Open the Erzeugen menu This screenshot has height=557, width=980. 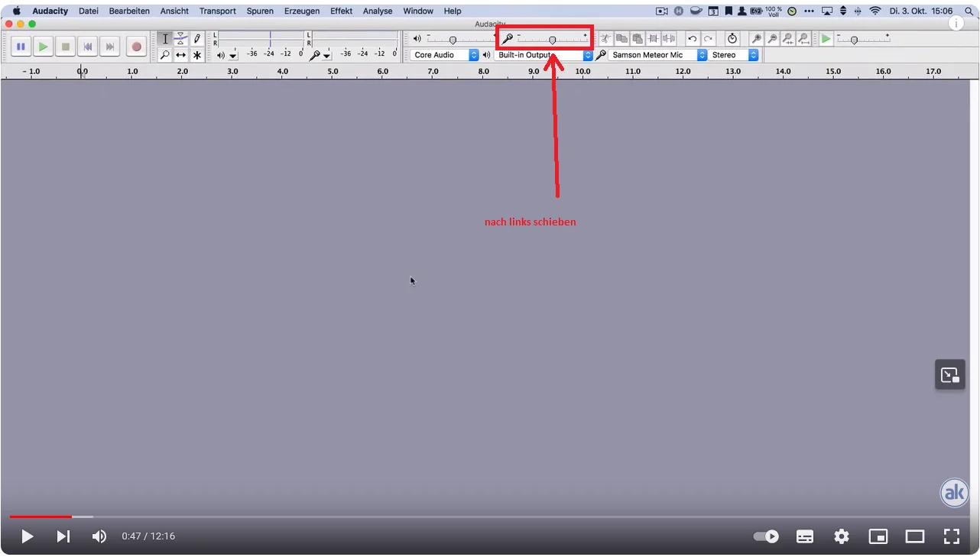click(x=302, y=11)
